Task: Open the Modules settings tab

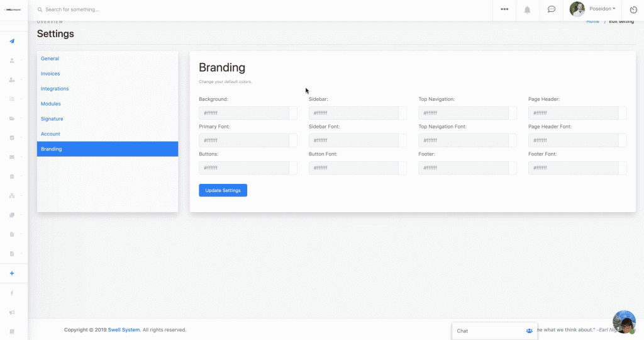Action: (x=108, y=104)
